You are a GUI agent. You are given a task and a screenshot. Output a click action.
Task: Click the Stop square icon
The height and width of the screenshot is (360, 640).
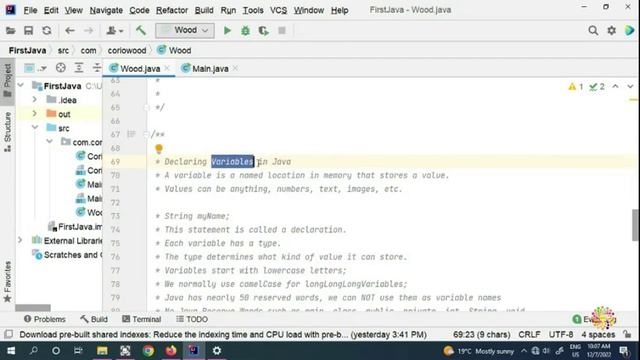click(x=282, y=31)
